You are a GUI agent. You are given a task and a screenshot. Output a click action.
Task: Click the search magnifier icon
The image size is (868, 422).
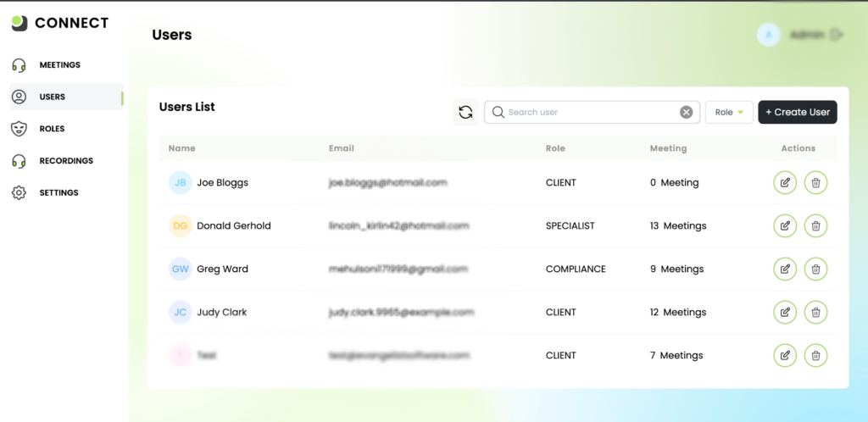(x=498, y=112)
